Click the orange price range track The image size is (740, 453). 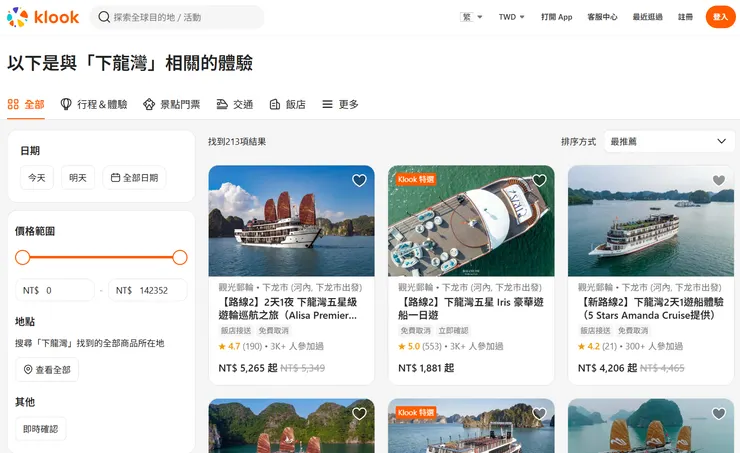pyautogui.click(x=101, y=258)
